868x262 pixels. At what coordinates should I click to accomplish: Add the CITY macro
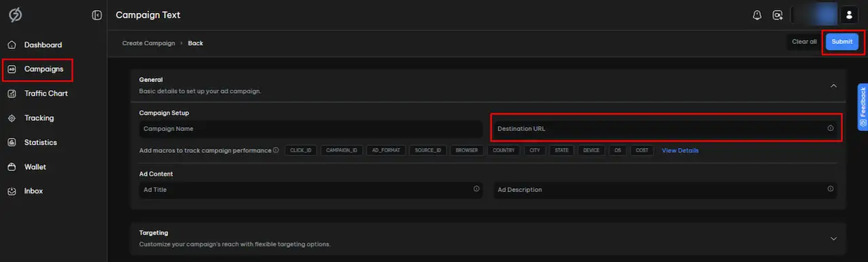535,150
